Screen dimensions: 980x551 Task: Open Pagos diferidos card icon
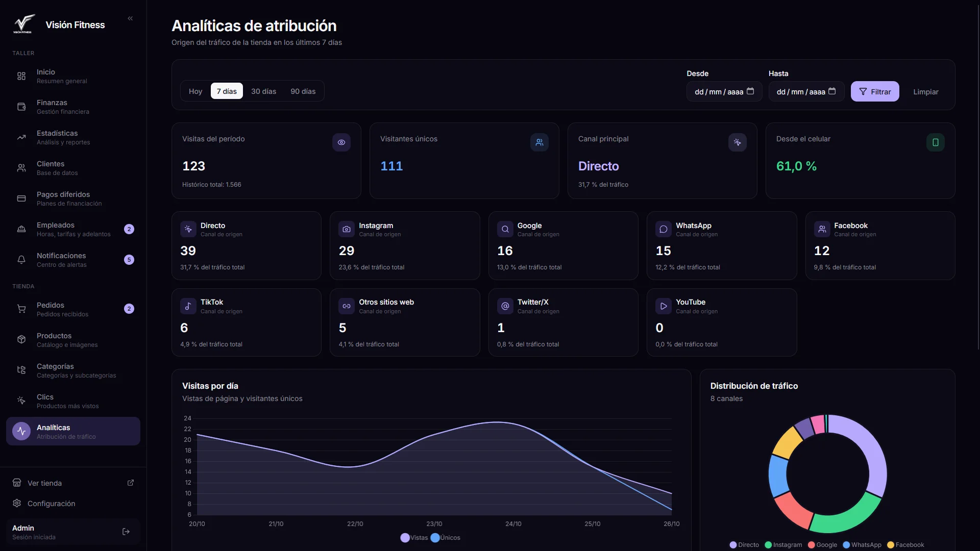(21, 198)
